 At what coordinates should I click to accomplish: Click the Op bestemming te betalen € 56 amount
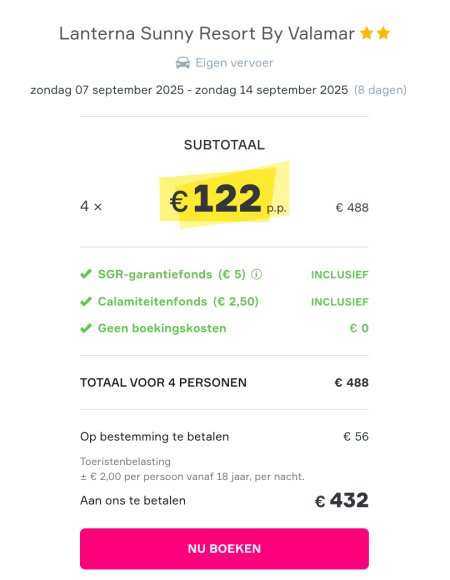pos(356,436)
